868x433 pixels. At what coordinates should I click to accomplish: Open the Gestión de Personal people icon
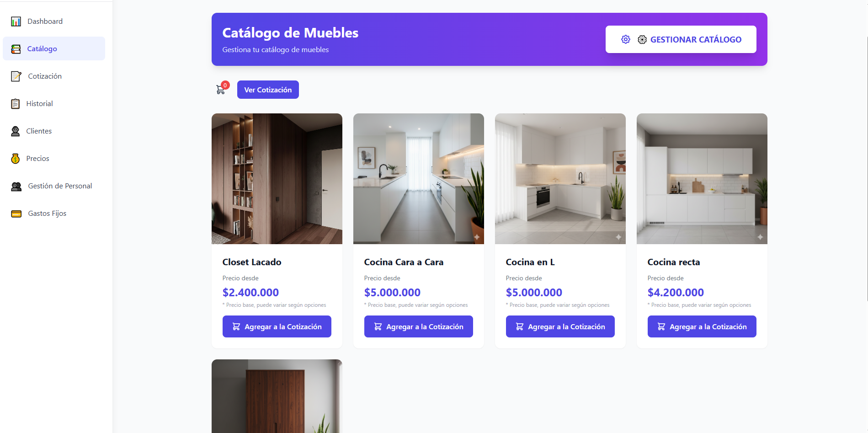coord(16,186)
